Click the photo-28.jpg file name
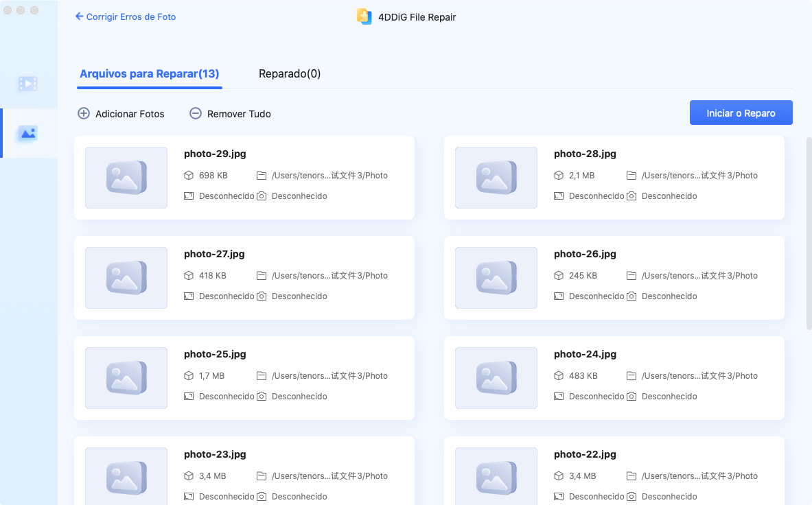 click(585, 154)
